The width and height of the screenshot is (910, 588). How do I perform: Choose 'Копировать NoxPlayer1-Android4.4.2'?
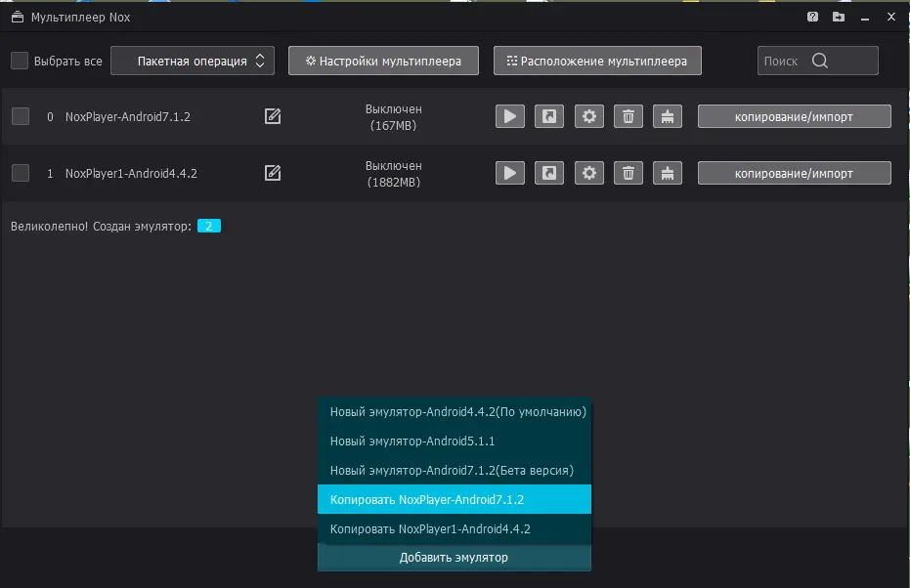coord(454,528)
